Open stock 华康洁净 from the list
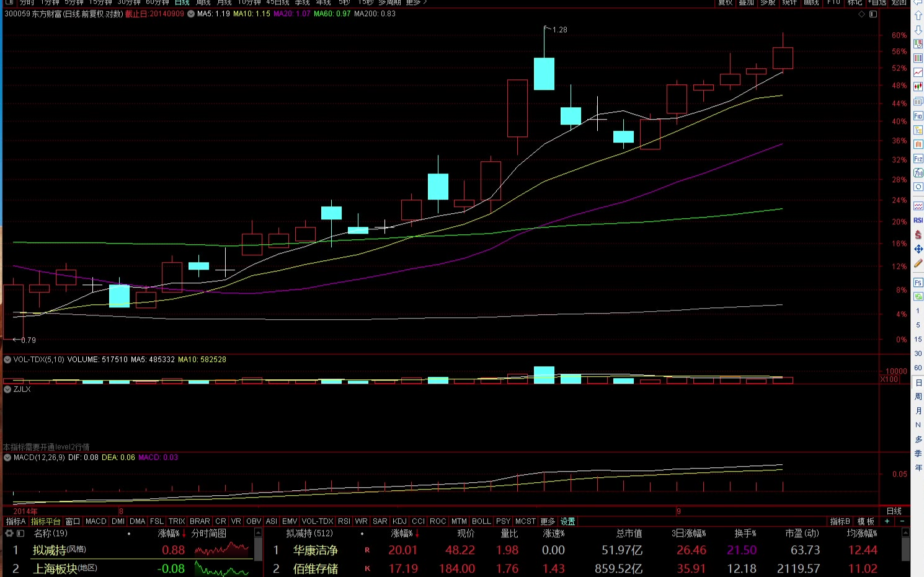The image size is (924, 577). (315, 550)
